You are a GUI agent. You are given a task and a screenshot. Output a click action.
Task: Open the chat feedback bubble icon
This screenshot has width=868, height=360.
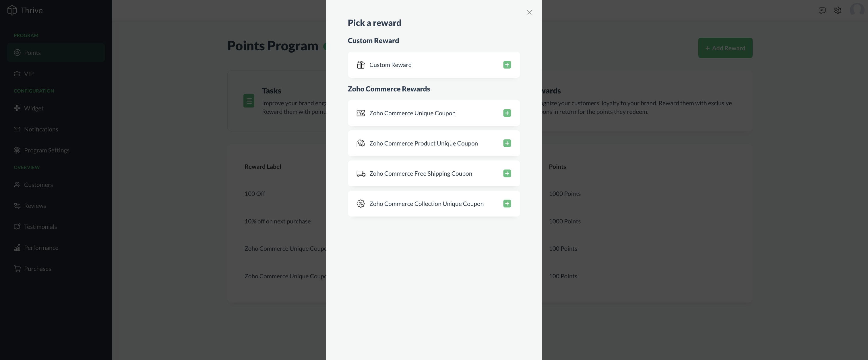(x=822, y=10)
